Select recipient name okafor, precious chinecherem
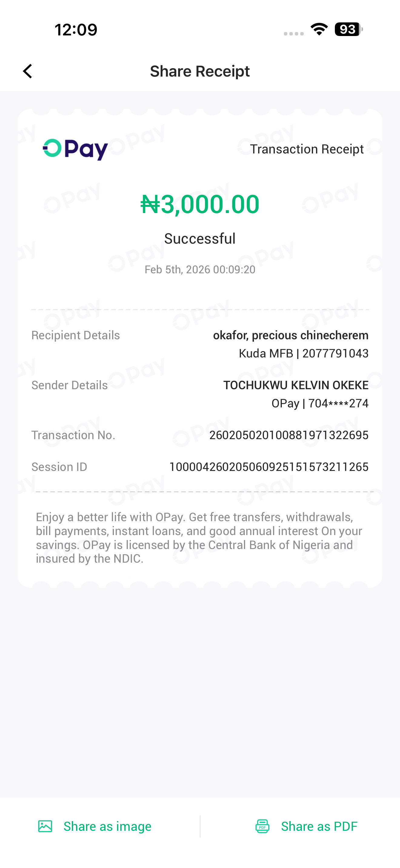This screenshot has height=868, width=400. point(290,335)
